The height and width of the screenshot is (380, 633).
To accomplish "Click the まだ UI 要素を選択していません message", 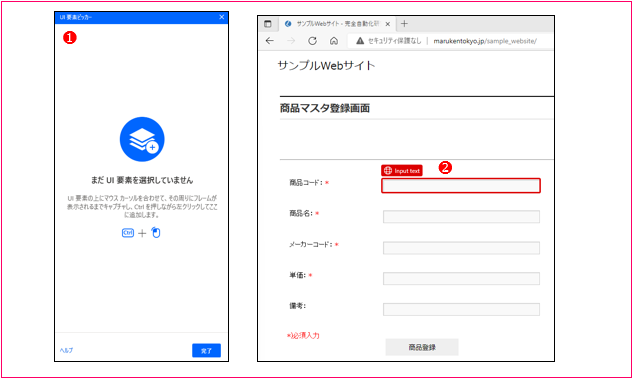I will [x=142, y=180].
